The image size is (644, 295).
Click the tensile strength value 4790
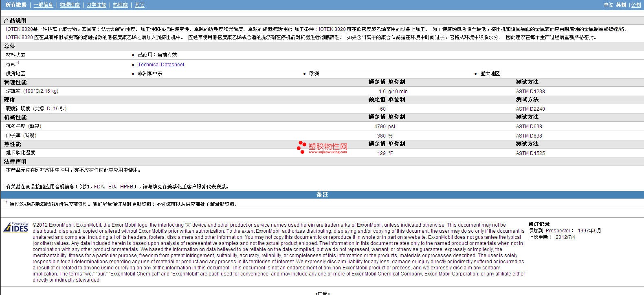click(380, 127)
